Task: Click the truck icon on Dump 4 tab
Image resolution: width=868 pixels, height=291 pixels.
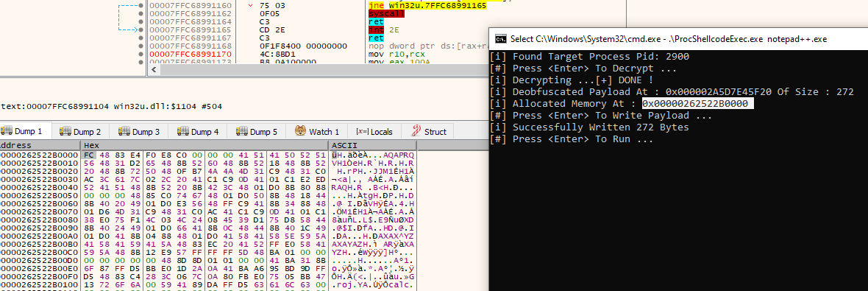Action: point(182,131)
